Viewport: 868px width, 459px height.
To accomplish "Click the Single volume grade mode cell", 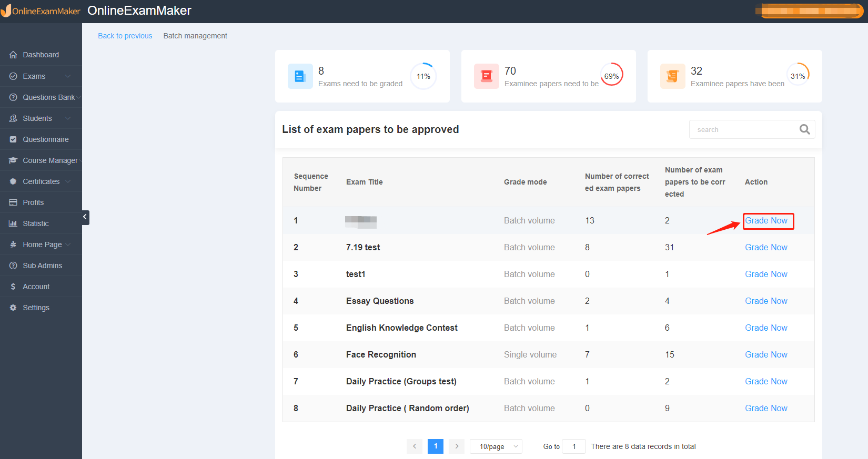I will pyautogui.click(x=530, y=354).
